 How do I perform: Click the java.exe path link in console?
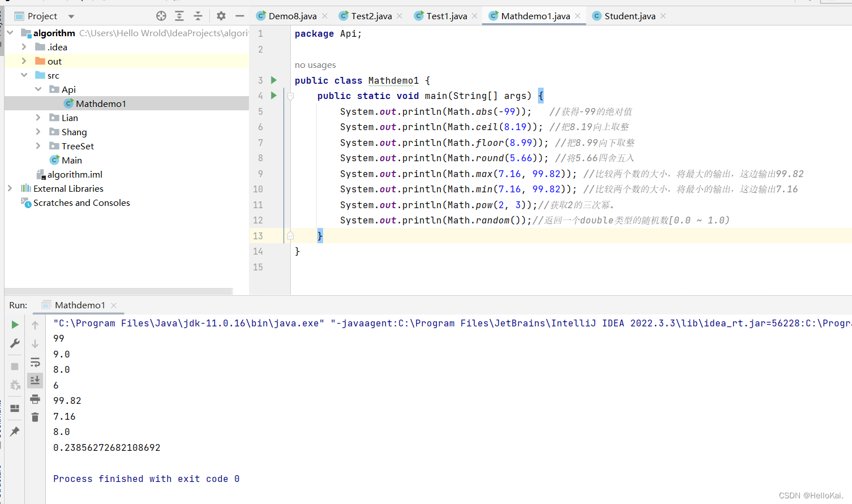pos(189,324)
